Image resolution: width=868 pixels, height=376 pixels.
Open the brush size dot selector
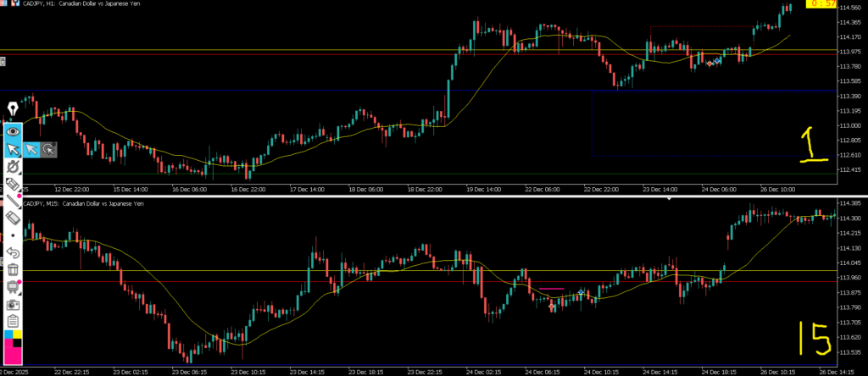tap(13, 235)
